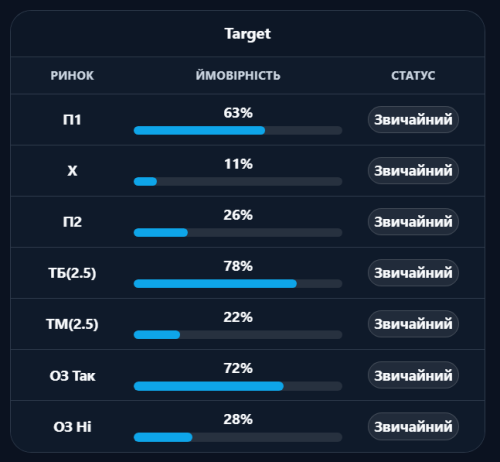Click the П1 63% probability bar
This screenshot has width=500, height=462.
238,130
